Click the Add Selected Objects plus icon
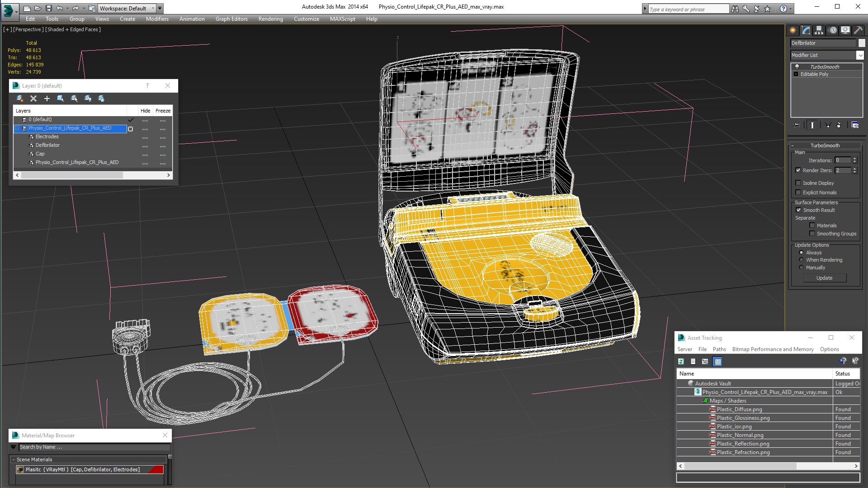This screenshot has height=488, width=868. pos(47,99)
